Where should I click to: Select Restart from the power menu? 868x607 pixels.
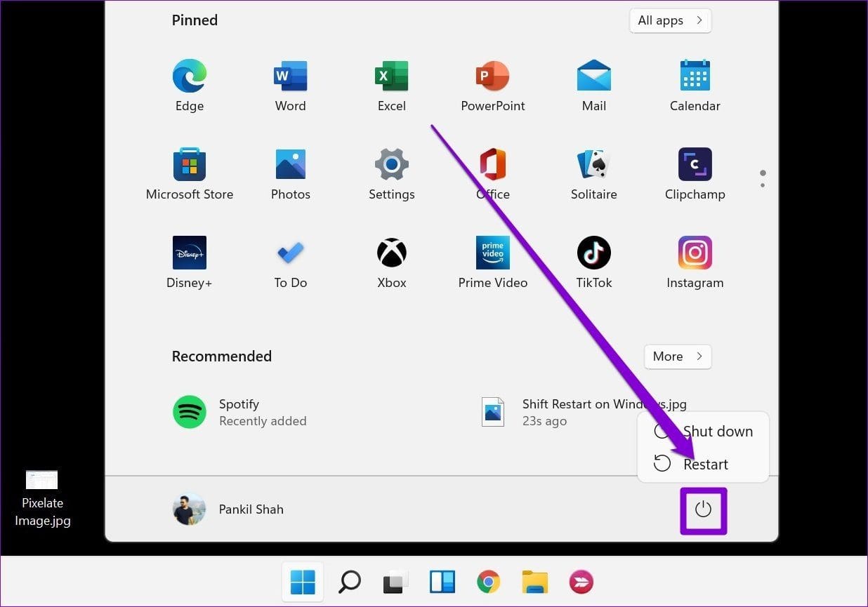[706, 464]
